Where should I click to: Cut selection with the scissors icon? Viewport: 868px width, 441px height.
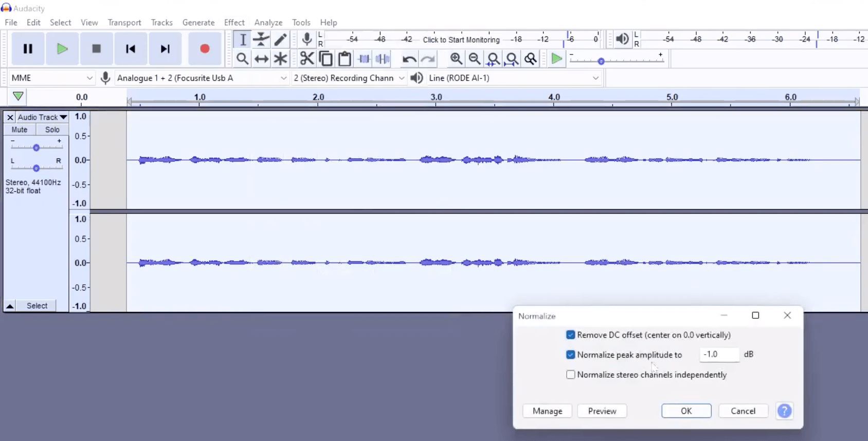tap(307, 59)
